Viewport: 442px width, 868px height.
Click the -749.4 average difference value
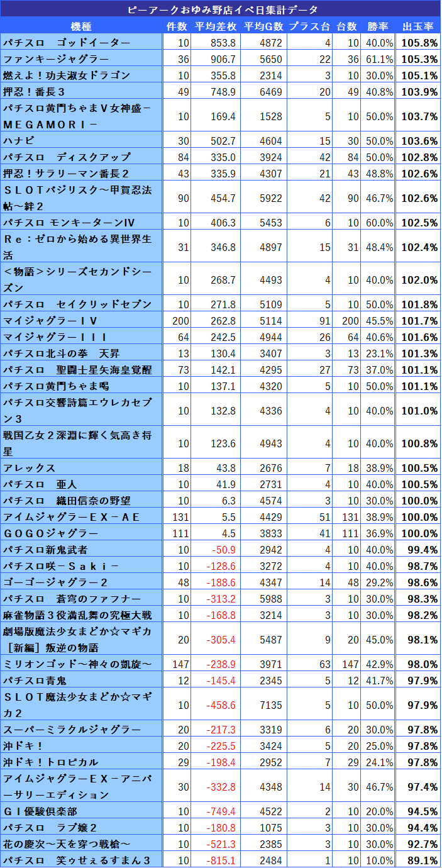click(x=222, y=811)
